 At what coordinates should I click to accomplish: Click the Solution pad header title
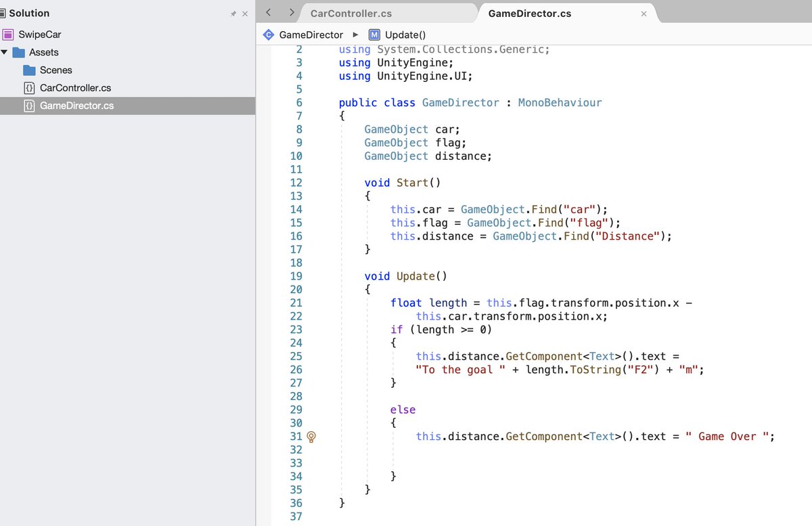tap(29, 13)
